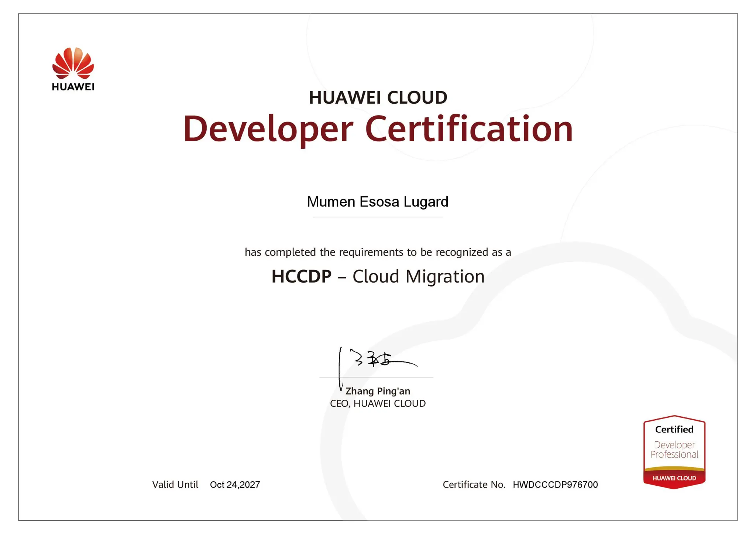The width and height of the screenshot is (756, 534).
Task: Click the Cloud Migration text
Action: click(x=418, y=276)
